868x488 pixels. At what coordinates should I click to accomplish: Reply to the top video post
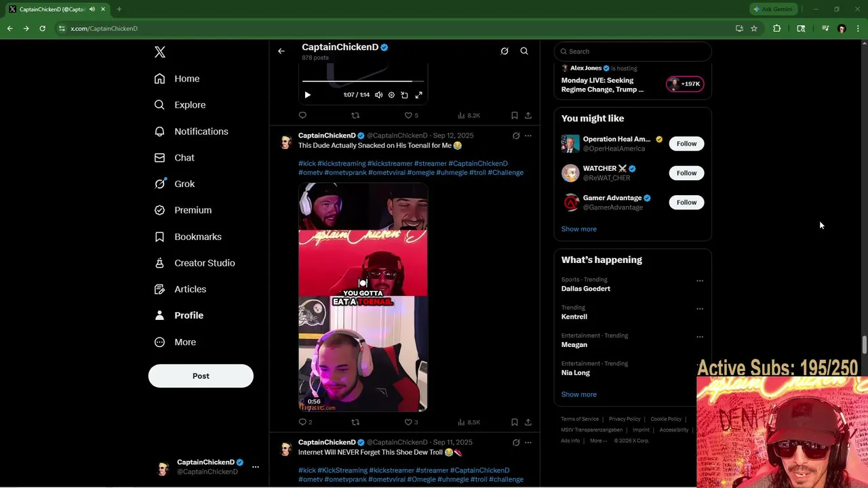[302, 115]
